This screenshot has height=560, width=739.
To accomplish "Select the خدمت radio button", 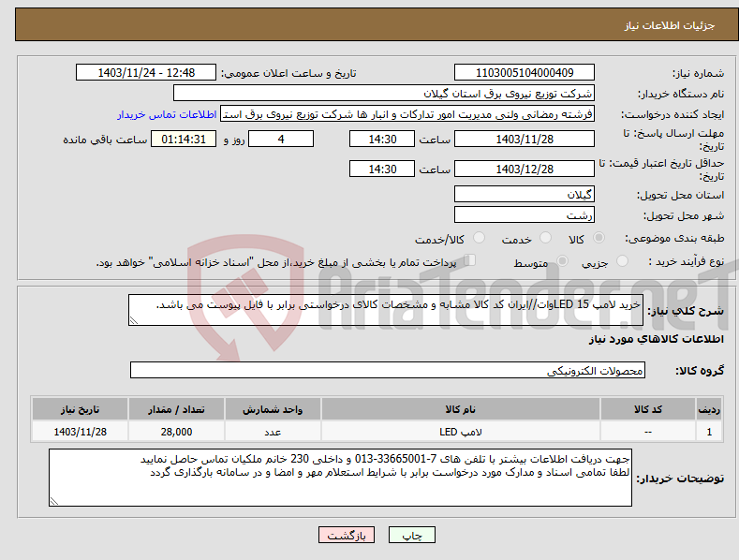I will (x=545, y=238).
